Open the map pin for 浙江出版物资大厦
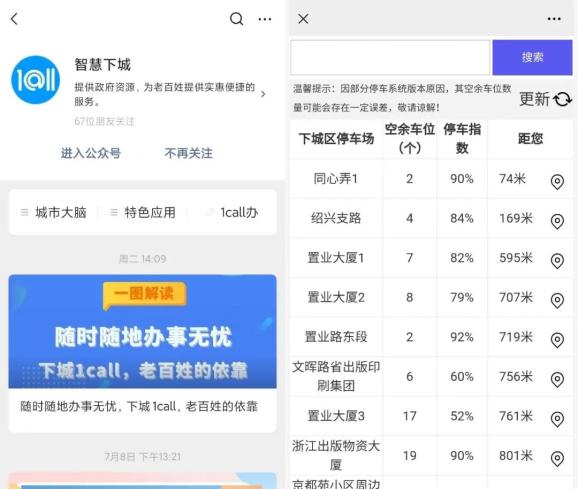 [557, 459]
